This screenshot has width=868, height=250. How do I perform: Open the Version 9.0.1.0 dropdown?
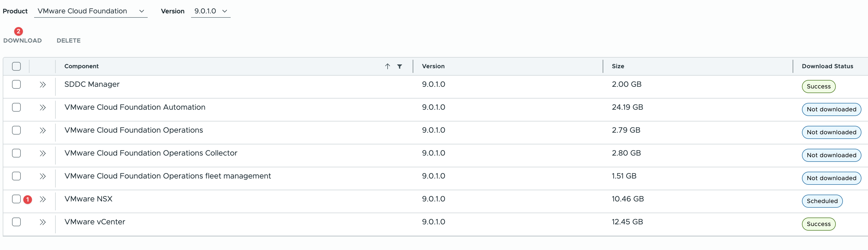[211, 11]
